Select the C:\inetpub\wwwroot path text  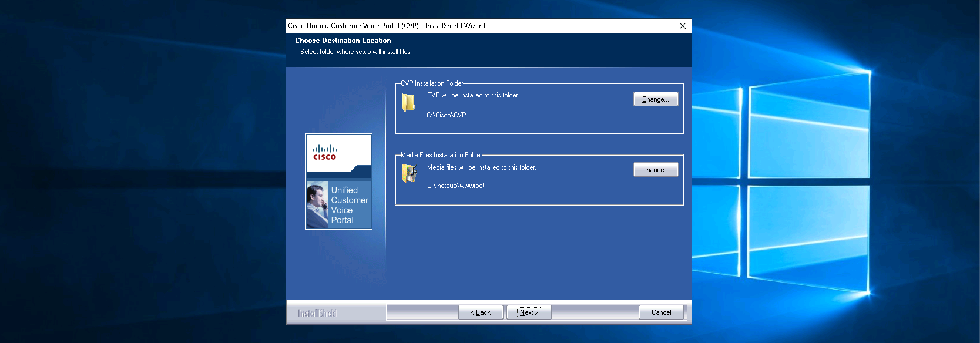(x=455, y=186)
